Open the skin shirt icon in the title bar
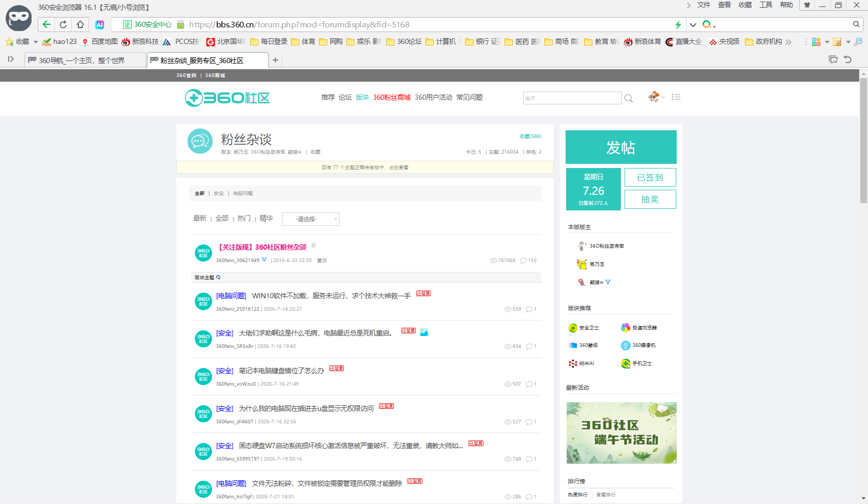Screen dimensions: 868x504 coord(807,5)
